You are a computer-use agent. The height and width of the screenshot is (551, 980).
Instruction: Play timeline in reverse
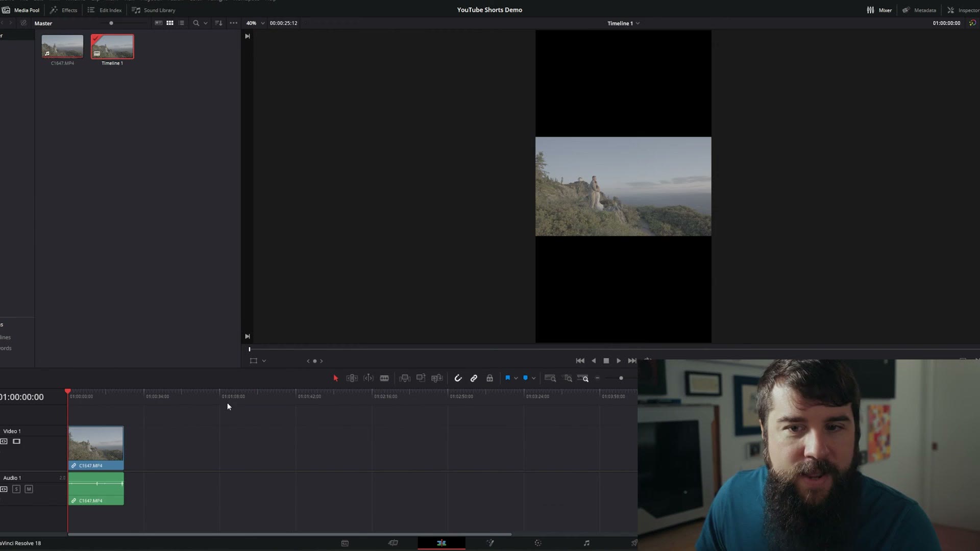pyautogui.click(x=593, y=361)
